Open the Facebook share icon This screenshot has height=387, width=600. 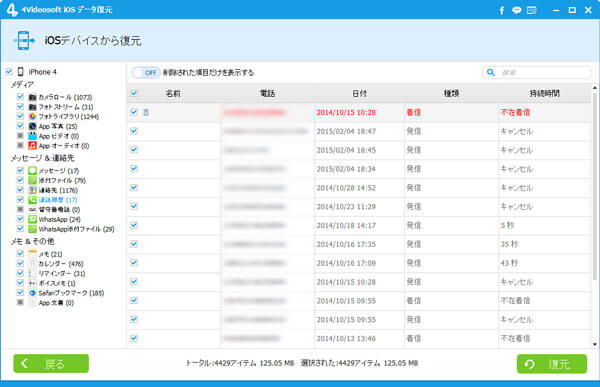(502, 10)
